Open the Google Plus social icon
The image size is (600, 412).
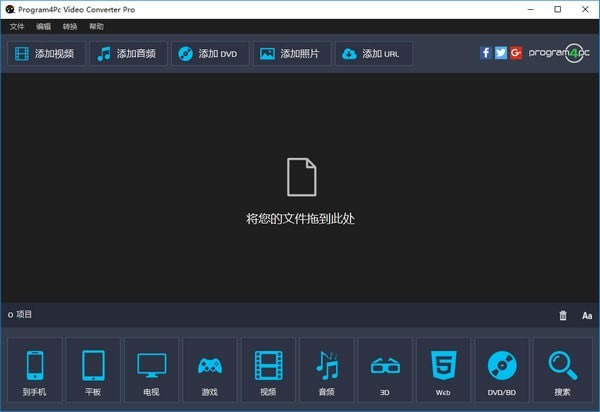[516, 53]
